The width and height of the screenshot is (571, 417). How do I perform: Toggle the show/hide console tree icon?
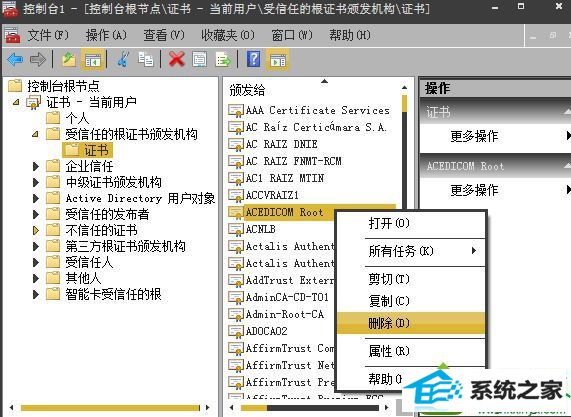93,59
